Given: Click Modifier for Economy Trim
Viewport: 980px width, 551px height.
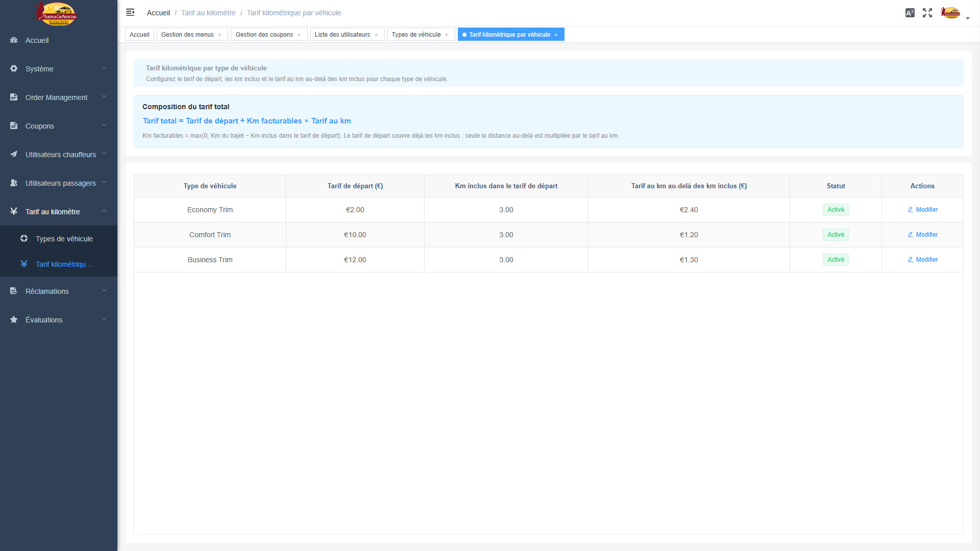Looking at the screenshot, I should pos(922,210).
